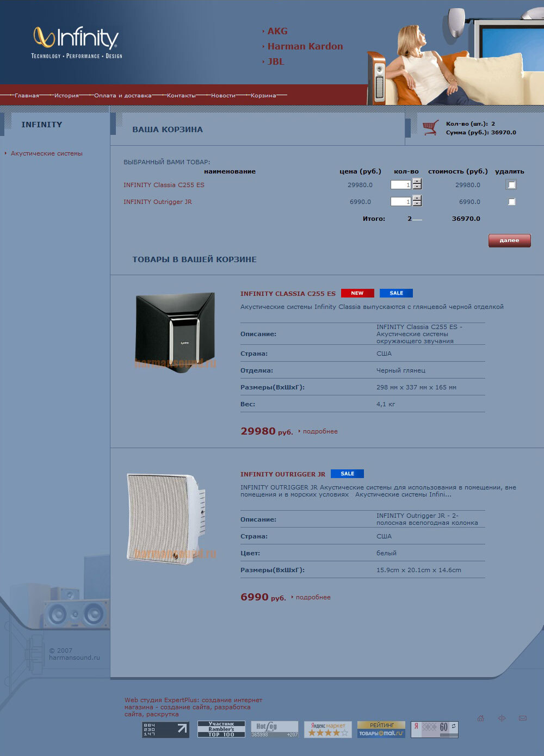544x756 pixels.
Task: Click the далее button
Action: 509,240
